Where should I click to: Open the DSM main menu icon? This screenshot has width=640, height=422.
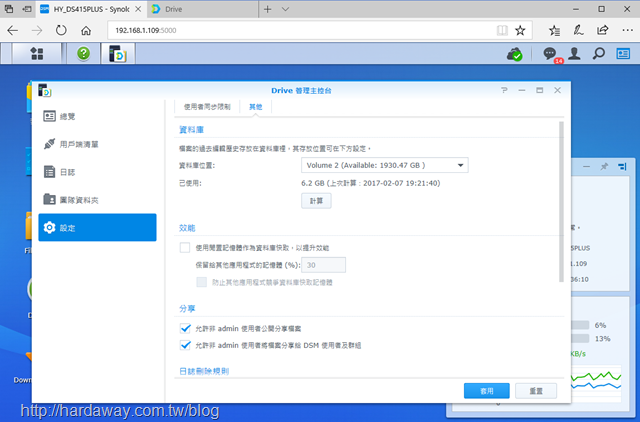37,53
